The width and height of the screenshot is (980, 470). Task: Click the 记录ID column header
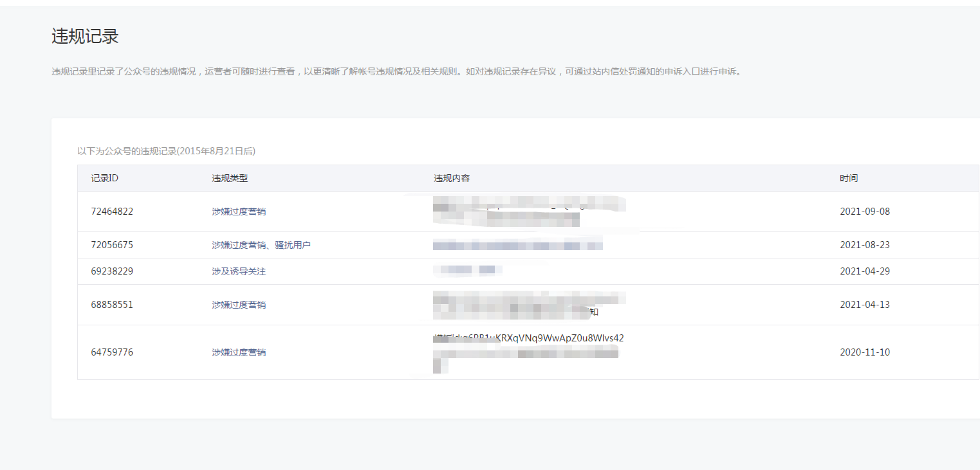104,178
